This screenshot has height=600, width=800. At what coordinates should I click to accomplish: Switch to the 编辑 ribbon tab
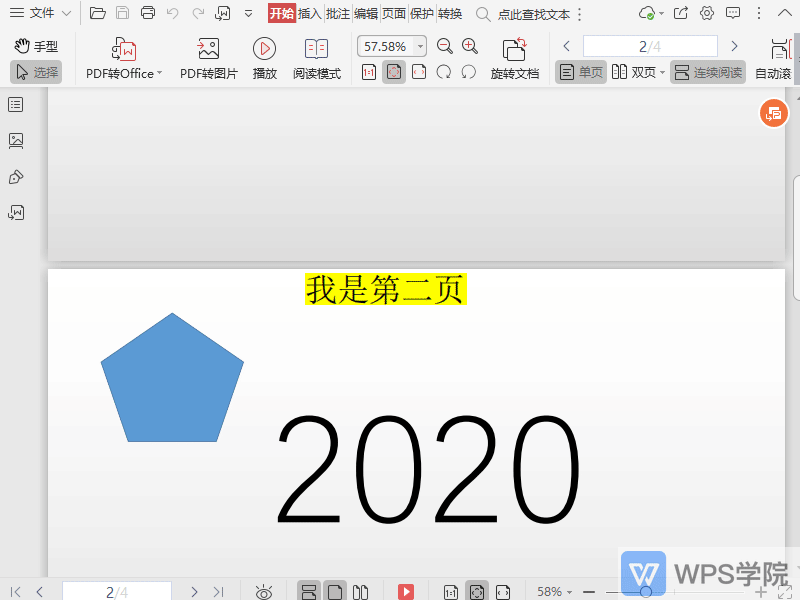365,14
